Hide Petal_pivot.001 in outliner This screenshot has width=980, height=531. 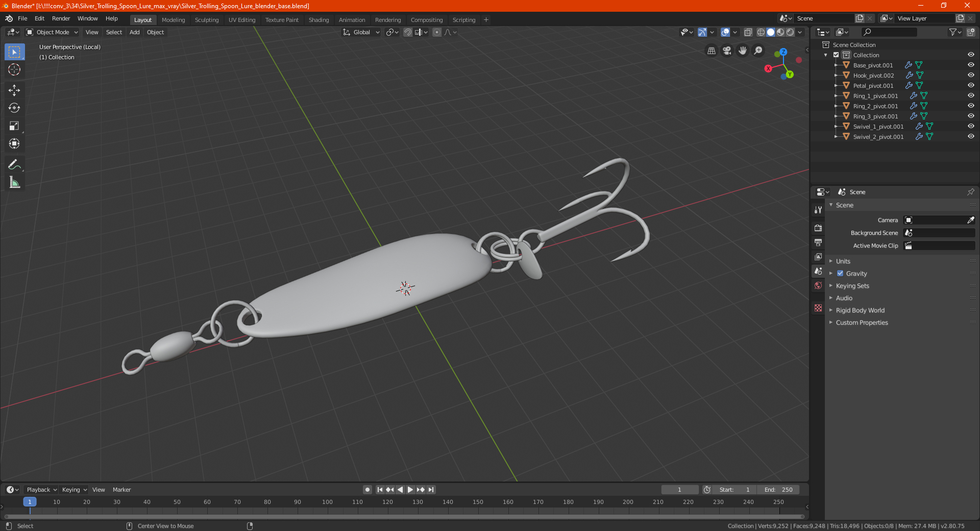[x=971, y=85]
